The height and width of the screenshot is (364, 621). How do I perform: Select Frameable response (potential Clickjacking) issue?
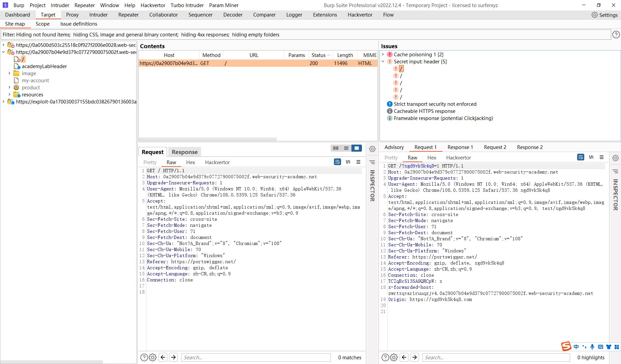click(x=443, y=118)
